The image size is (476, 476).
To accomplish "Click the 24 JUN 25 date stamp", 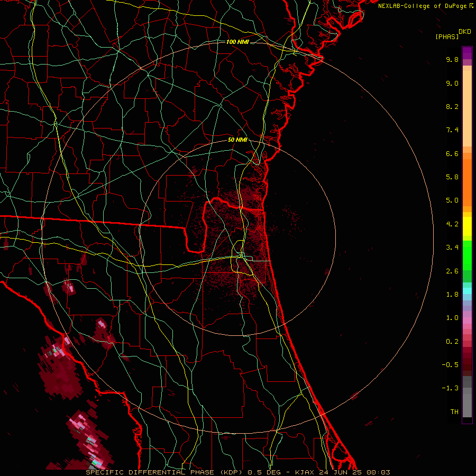I will 340,472.
